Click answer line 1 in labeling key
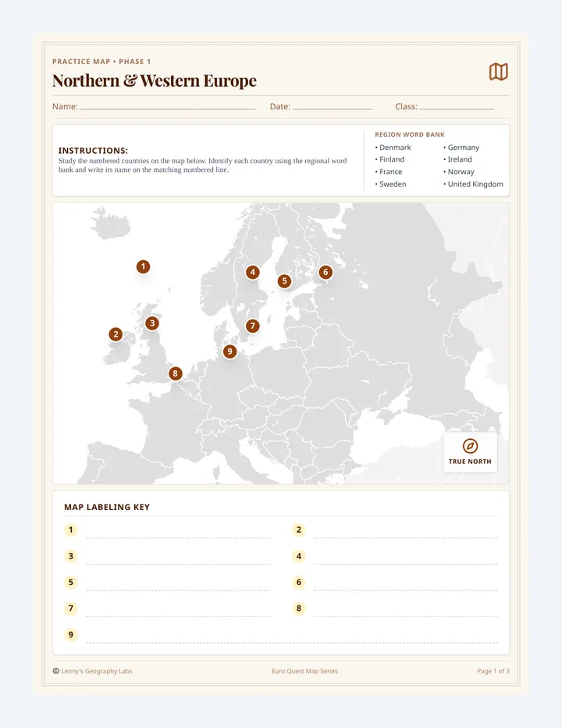This screenshot has width=562, height=728. tap(178, 532)
